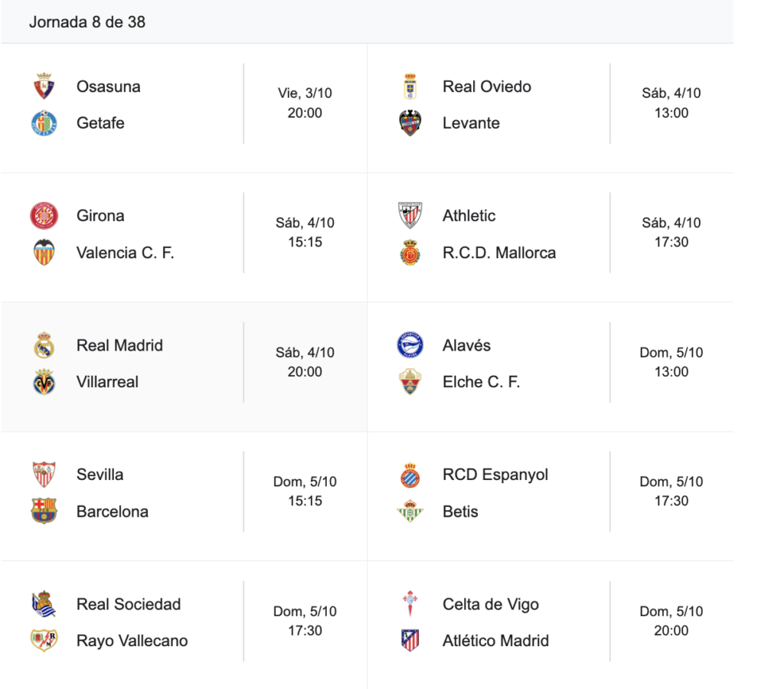Open the Valencia C. F. team link

click(125, 253)
